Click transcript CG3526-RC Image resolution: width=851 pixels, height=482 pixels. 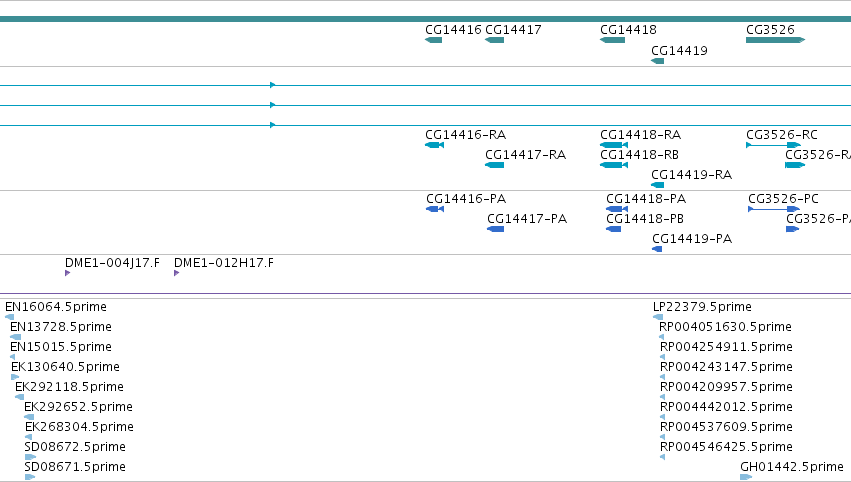point(773,145)
